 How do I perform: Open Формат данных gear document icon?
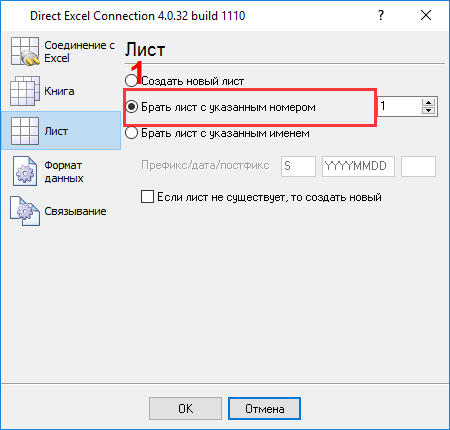pos(25,171)
